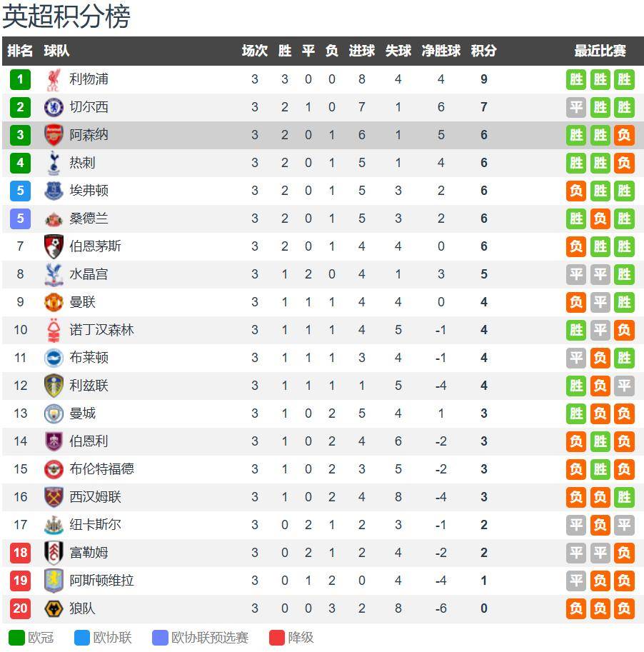Viewport: 644px width, 652px height.
Task: Click the Crystal Palace crest icon
Action: tap(54, 274)
